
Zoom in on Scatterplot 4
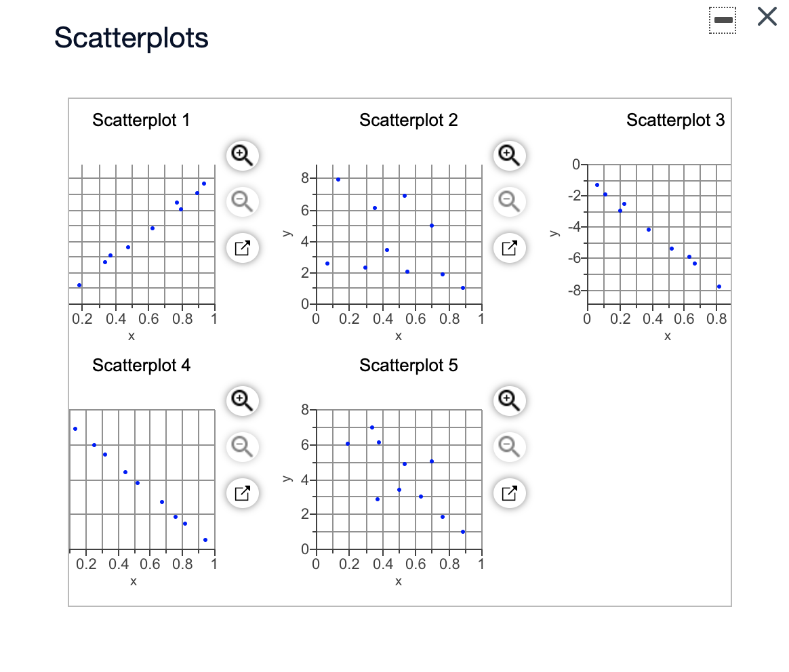[x=242, y=401]
